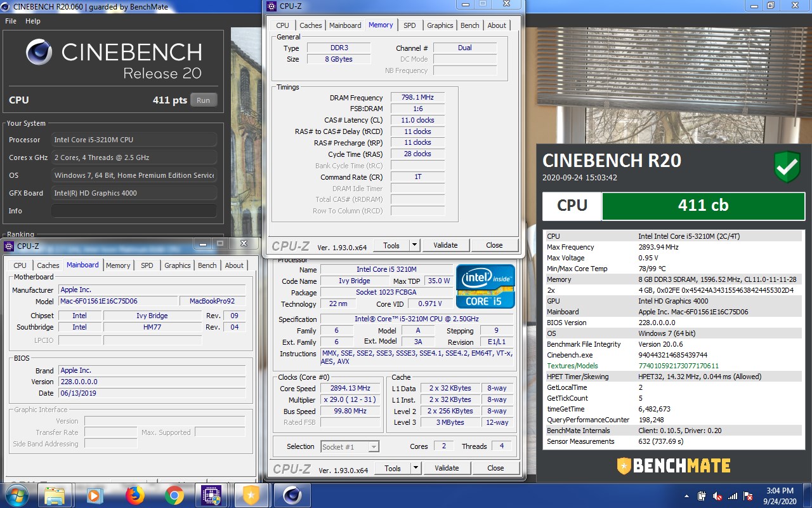
Task: Open Caches tab in Mainboard CPU-Z window
Action: click(x=48, y=265)
